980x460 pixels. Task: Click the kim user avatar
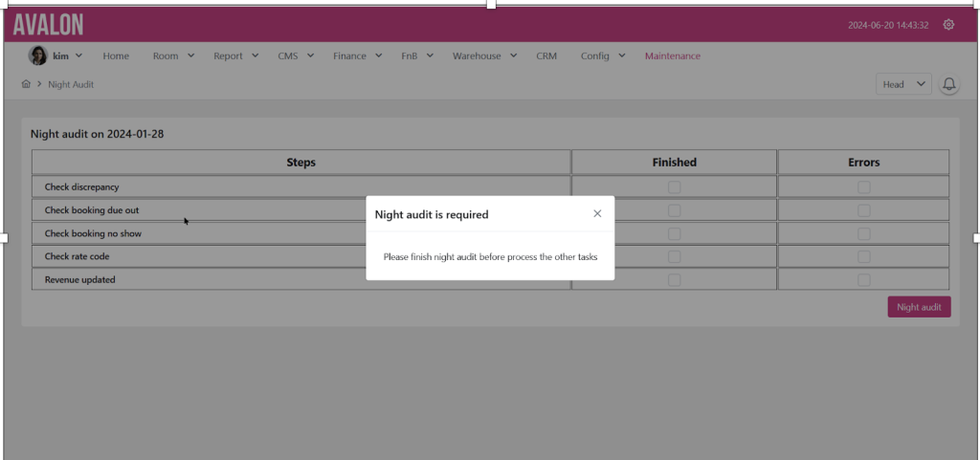[x=38, y=55]
